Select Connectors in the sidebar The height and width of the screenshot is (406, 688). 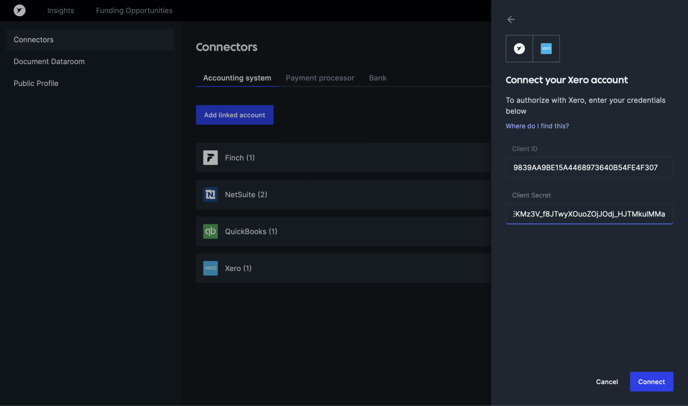90,40
